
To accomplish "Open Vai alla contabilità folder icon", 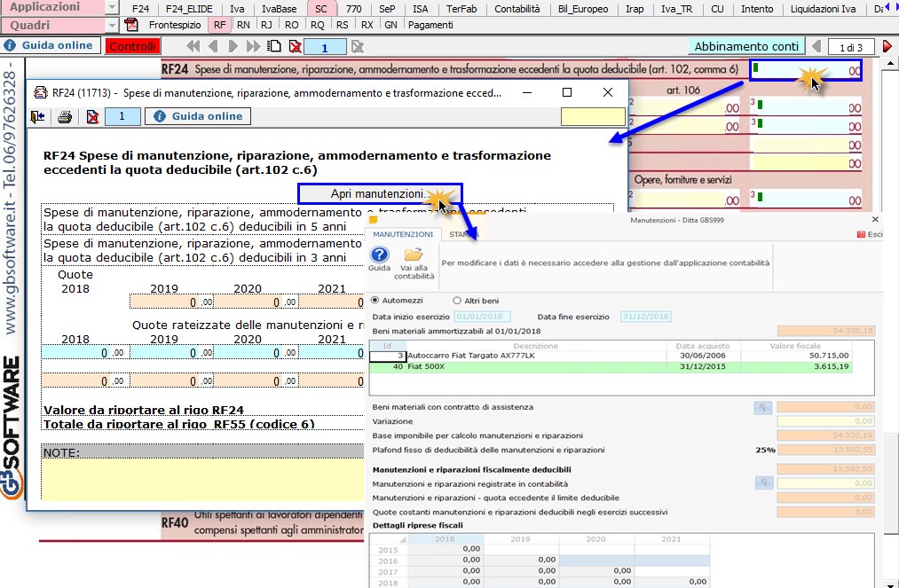I will 414,254.
